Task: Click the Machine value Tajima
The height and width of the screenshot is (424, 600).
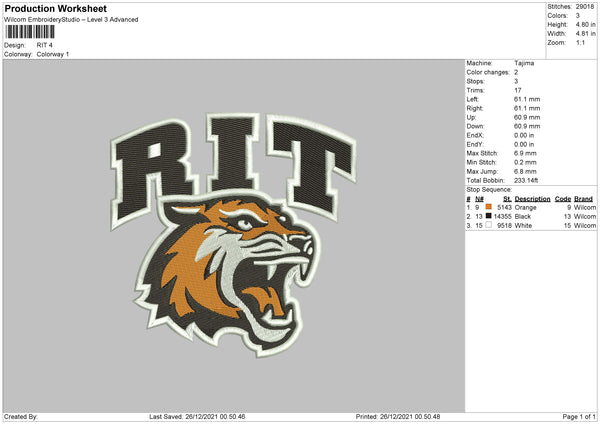Action: tap(524, 63)
